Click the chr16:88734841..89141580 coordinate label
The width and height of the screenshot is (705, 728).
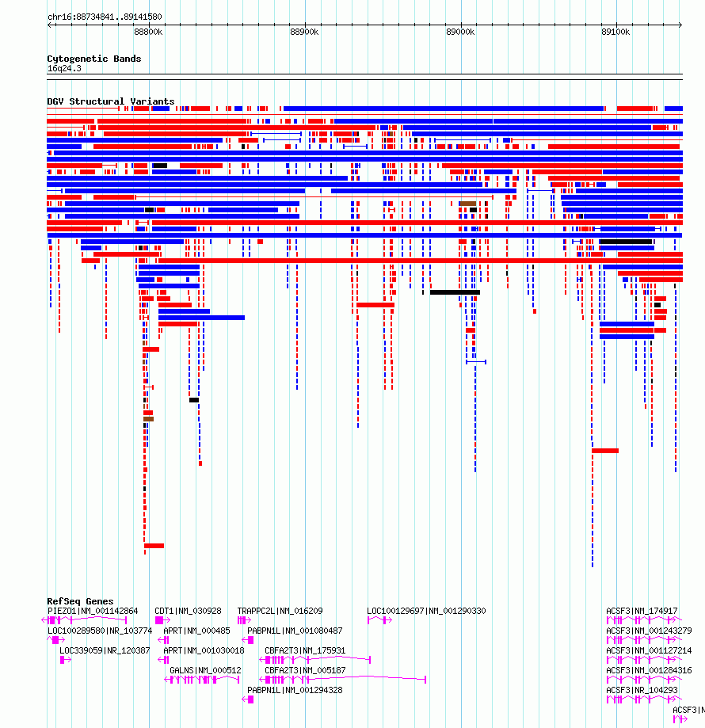coord(105,17)
